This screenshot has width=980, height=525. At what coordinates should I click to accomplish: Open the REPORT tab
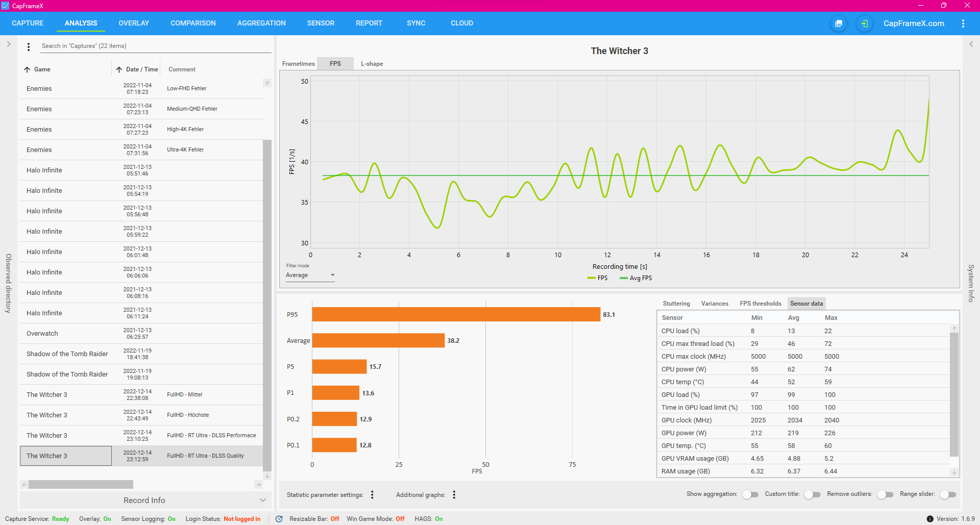pos(369,23)
